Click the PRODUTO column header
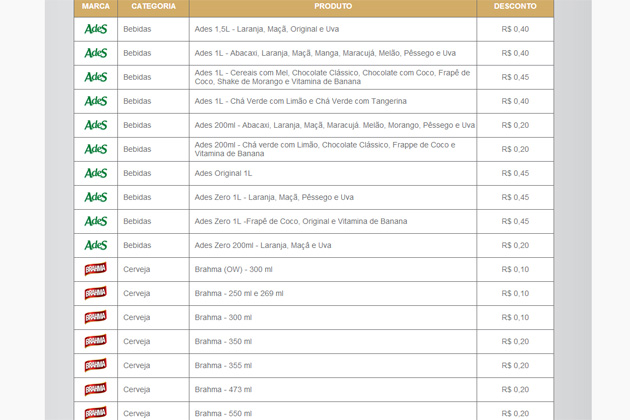630x420 pixels. click(333, 6)
